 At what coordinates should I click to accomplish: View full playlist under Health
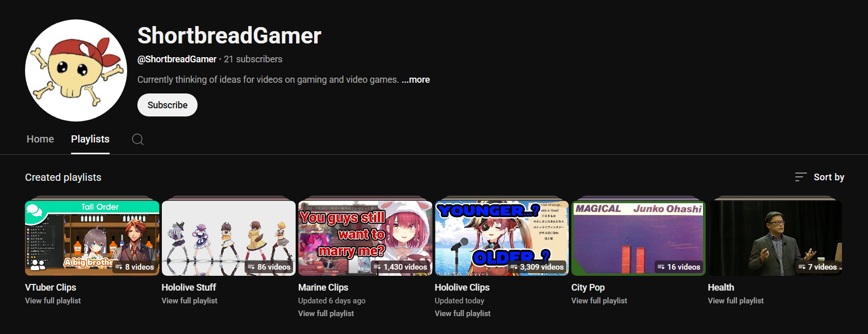tap(736, 301)
